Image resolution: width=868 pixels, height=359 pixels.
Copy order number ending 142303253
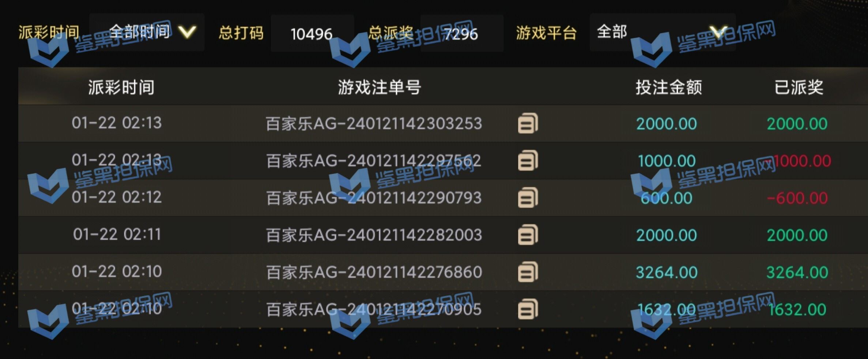coord(528,123)
